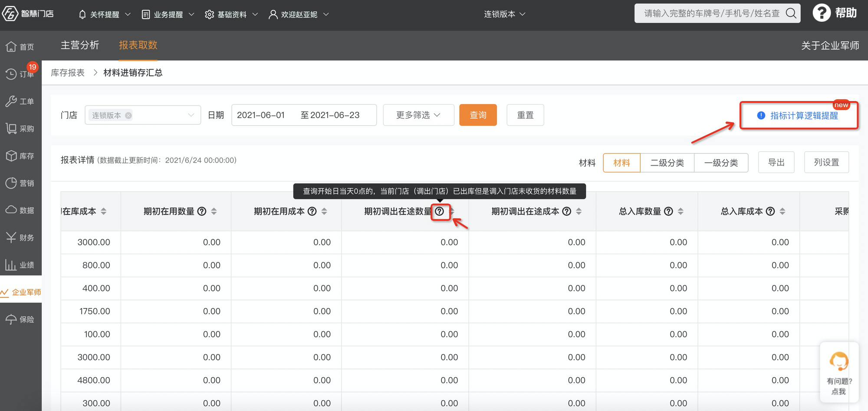Select 一级分类 grouping option
868x411 pixels.
(x=721, y=163)
